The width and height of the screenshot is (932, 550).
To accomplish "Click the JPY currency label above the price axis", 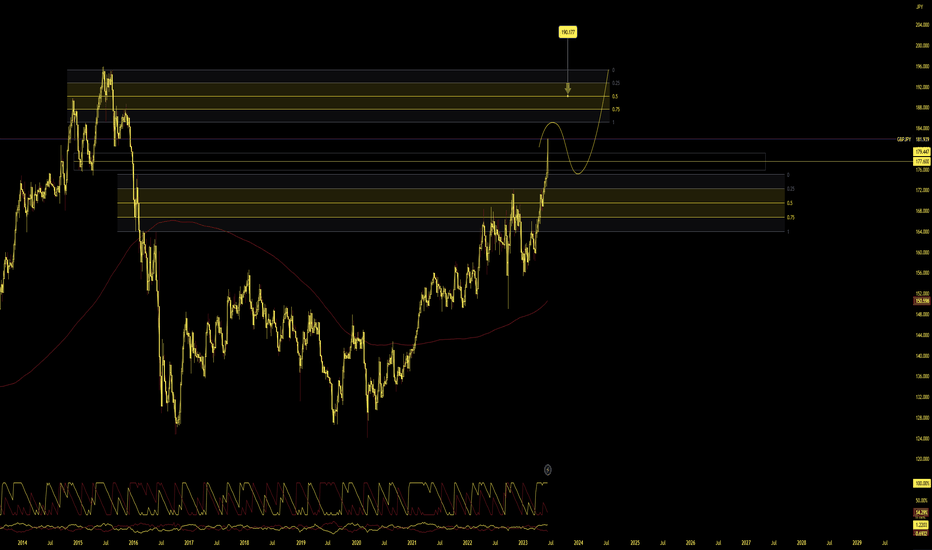I will click(x=920, y=7).
